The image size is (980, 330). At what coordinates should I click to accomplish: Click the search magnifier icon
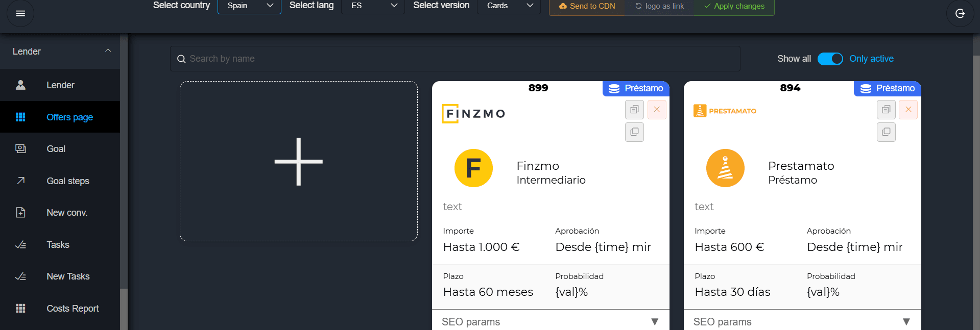tap(181, 59)
